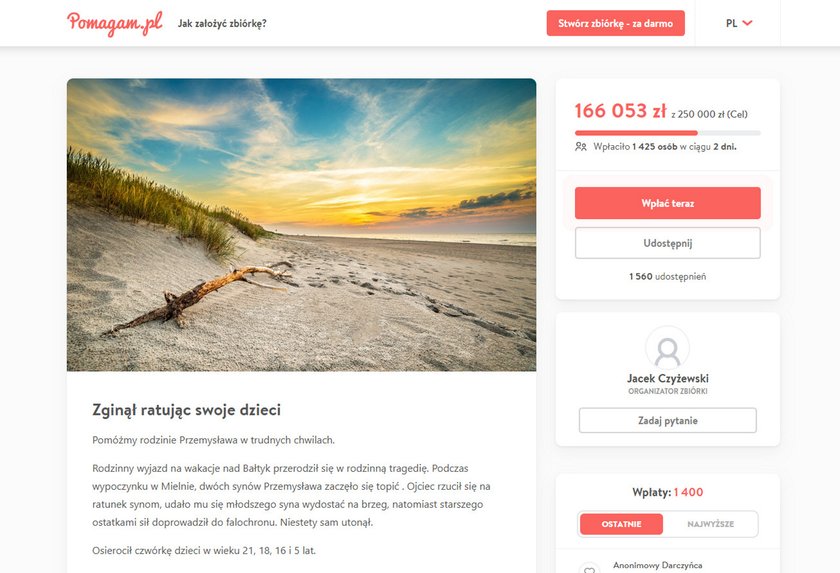This screenshot has height=573, width=840.
Task: Click organizer name Jacek Czyżewski
Action: (x=668, y=378)
